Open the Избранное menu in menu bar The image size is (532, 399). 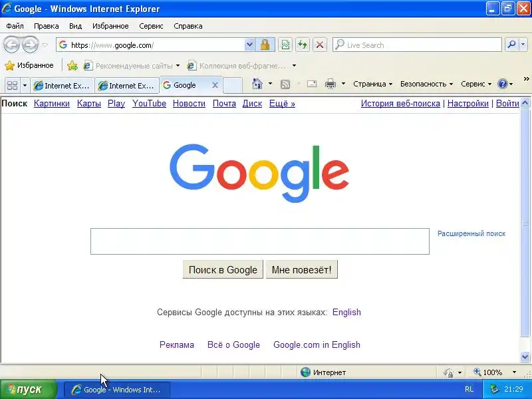[x=110, y=26]
